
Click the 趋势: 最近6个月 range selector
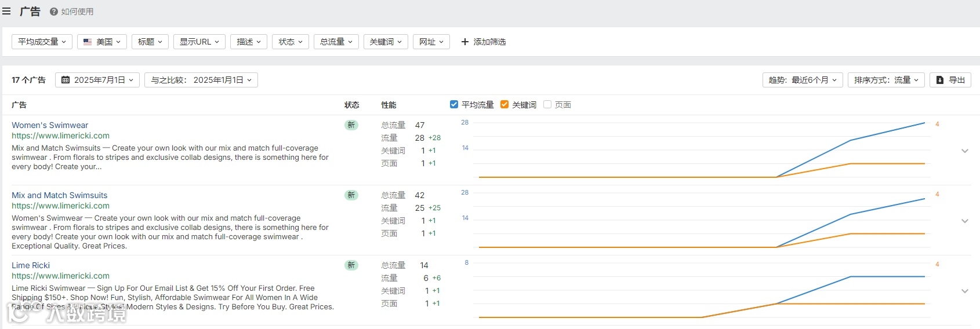(x=803, y=80)
